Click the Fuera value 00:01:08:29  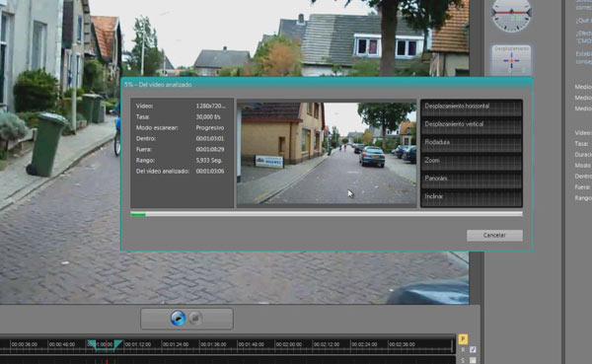point(210,150)
